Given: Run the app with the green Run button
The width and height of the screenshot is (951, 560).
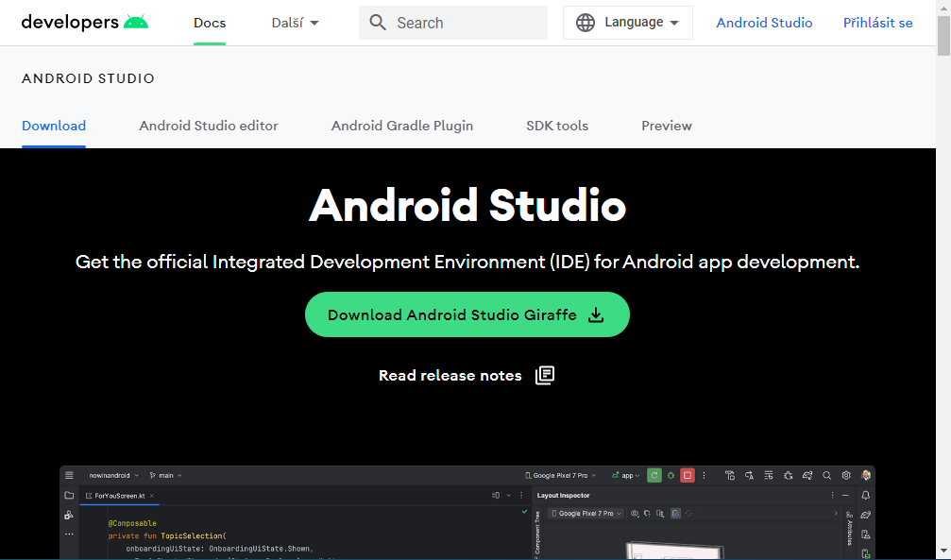Looking at the screenshot, I should (x=654, y=475).
